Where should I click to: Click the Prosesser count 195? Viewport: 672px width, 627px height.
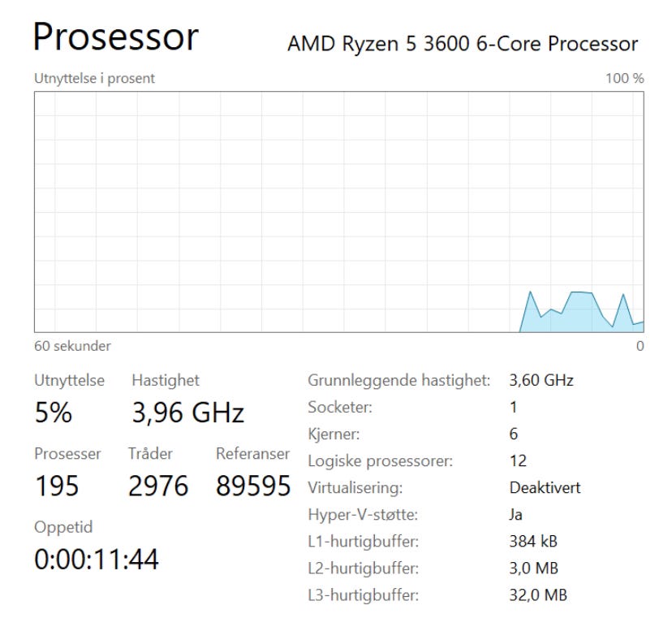[x=57, y=486]
